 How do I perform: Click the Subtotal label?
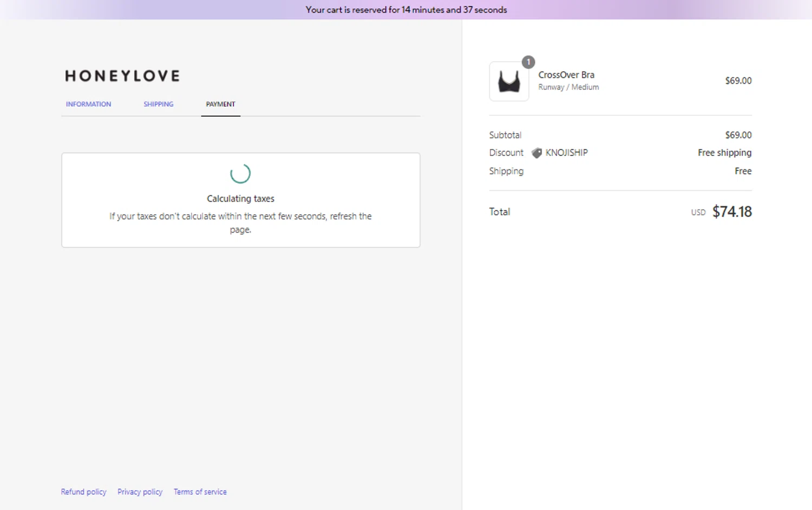pyautogui.click(x=505, y=135)
